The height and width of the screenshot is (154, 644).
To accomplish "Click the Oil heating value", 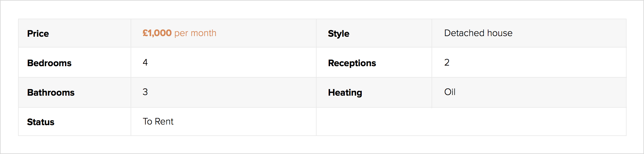I will click(x=450, y=92).
